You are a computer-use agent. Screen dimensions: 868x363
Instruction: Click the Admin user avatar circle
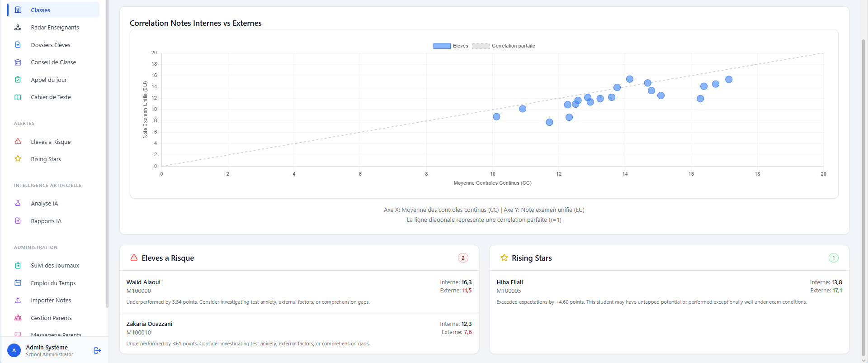pyautogui.click(x=14, y=350)
